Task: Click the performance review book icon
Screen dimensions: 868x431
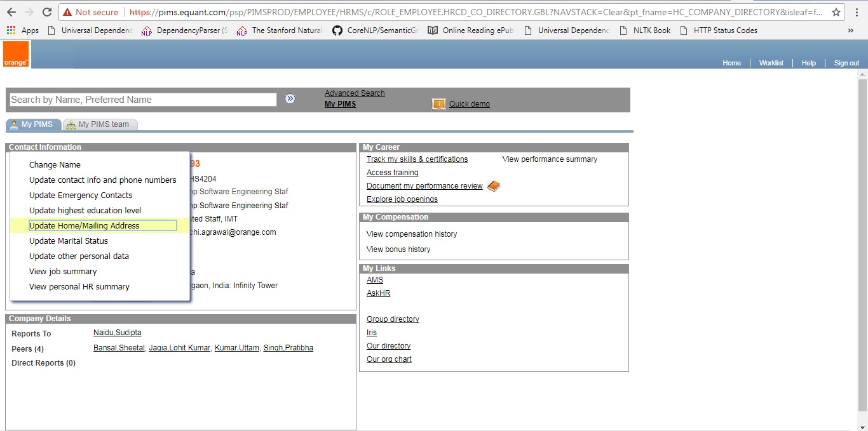Action: click(x=494, y=186)
